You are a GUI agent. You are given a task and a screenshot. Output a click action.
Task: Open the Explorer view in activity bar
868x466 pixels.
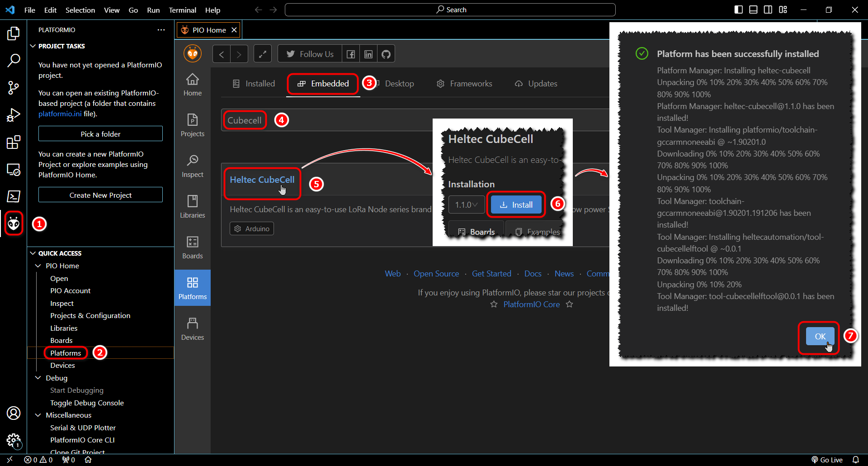point(14,33)
